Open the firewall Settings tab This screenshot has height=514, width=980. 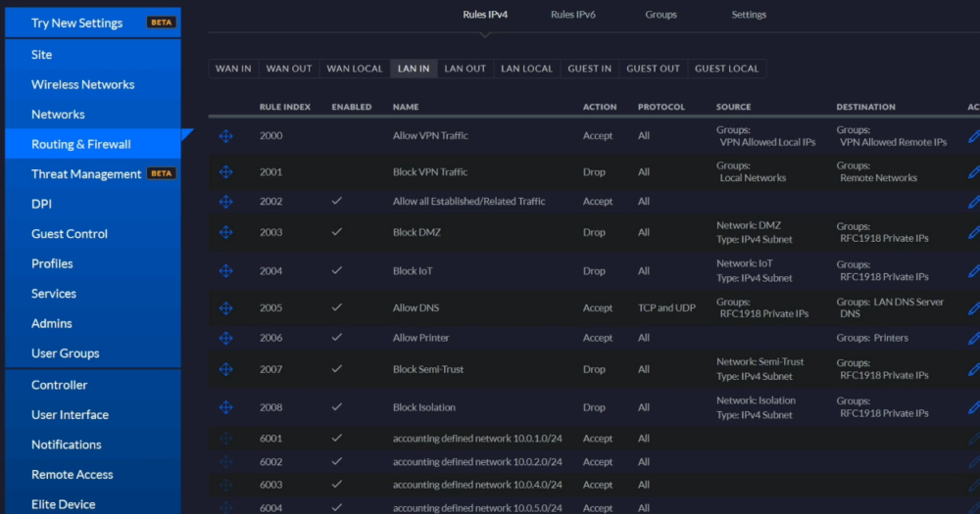(x=749, y=15)
